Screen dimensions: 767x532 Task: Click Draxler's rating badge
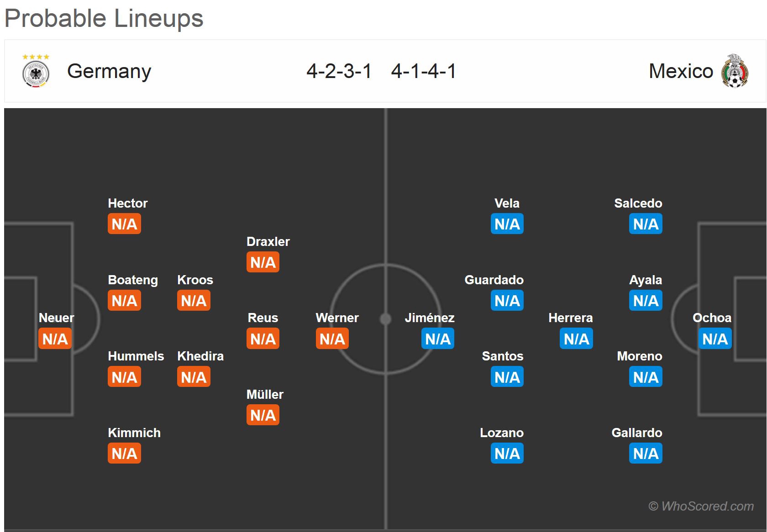[x=263, y=262]
